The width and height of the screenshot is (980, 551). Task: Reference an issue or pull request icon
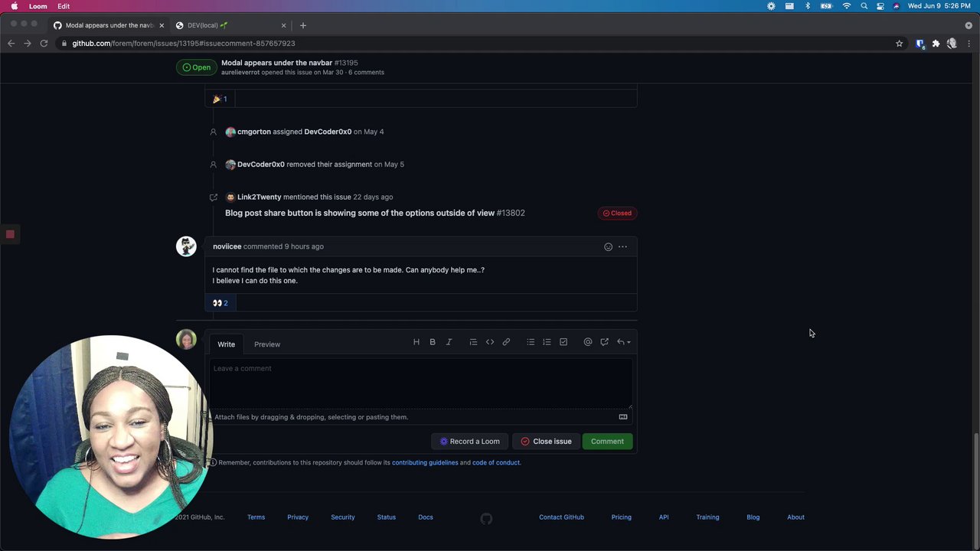point(604,342)
